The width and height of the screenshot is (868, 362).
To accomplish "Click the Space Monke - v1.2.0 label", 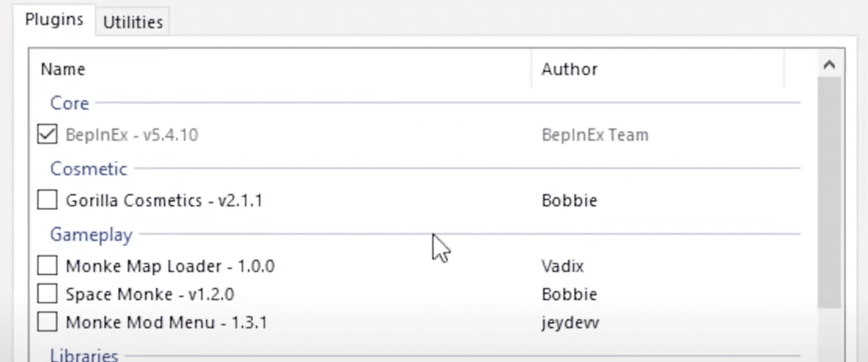I will pyautogui.click(x=150, y=295).
